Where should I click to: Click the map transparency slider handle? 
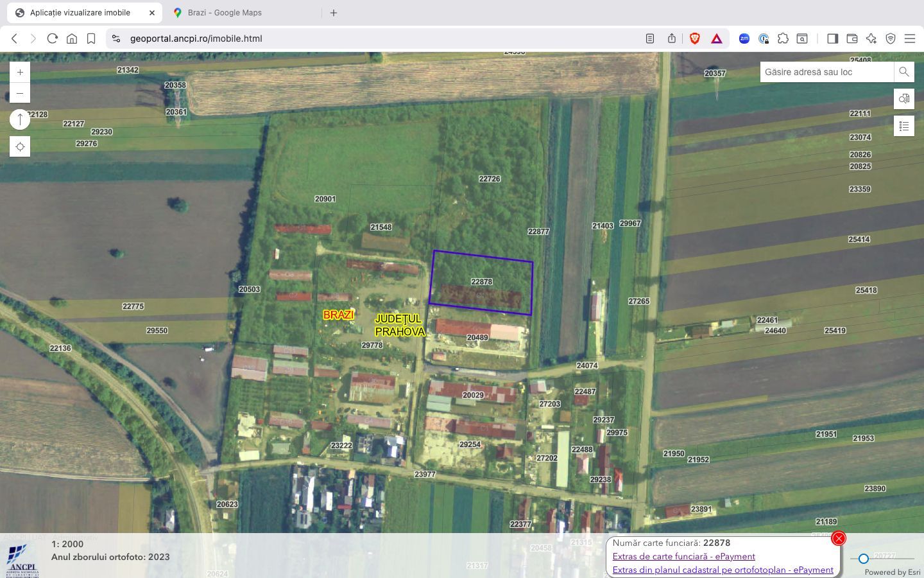(x=863, y=559)
